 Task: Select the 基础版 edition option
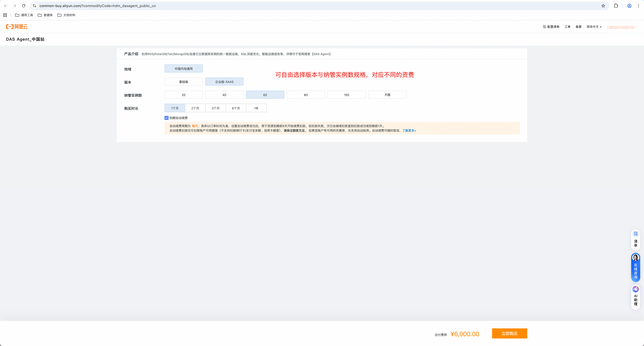coord(184,82)
